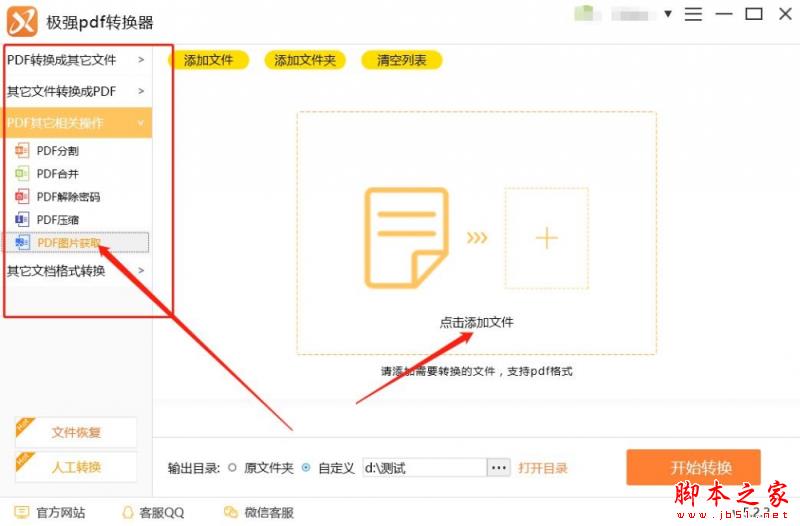The width and height of the screenshot is (800, 526).
Task: Click the plus icon box to add file
Action: (546, 238)
